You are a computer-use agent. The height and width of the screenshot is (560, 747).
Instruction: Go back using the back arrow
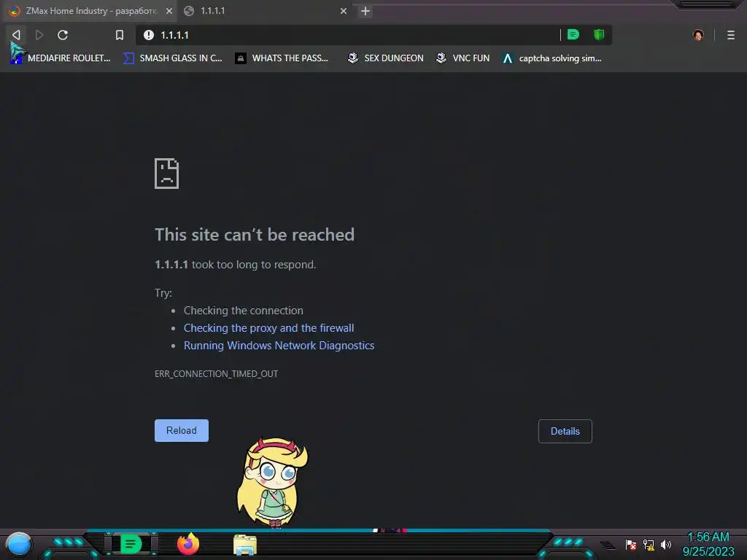[16, 35]
